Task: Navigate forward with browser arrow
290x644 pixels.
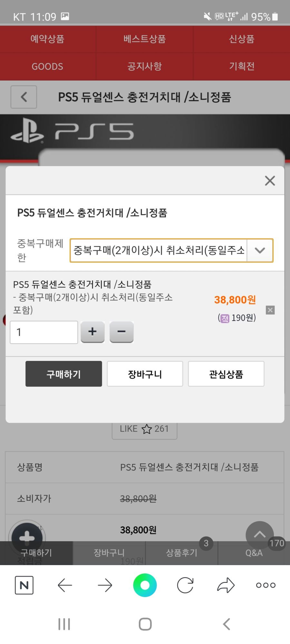Action: pos(105,585)
